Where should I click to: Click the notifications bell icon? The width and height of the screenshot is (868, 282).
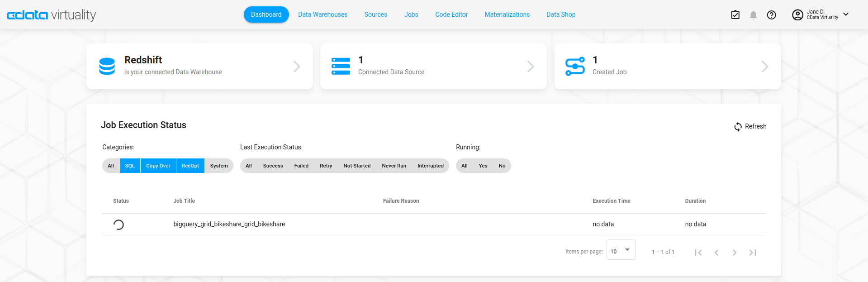[x=753, y=15]
